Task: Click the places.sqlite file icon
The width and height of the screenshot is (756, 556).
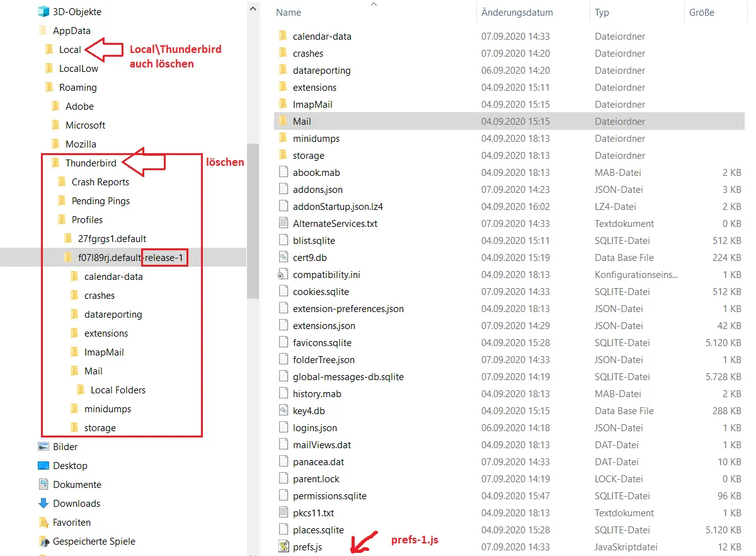Action: (x=283, y=530)
